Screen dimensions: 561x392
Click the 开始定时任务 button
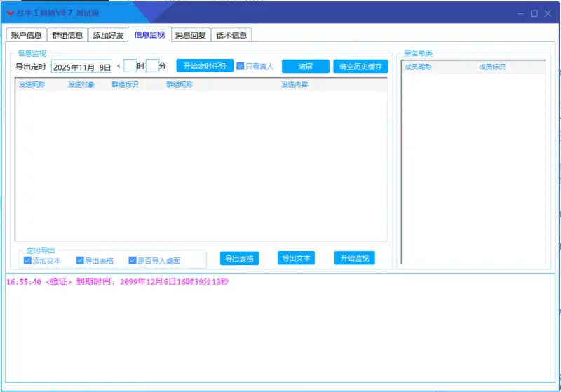tap(205, 66)
